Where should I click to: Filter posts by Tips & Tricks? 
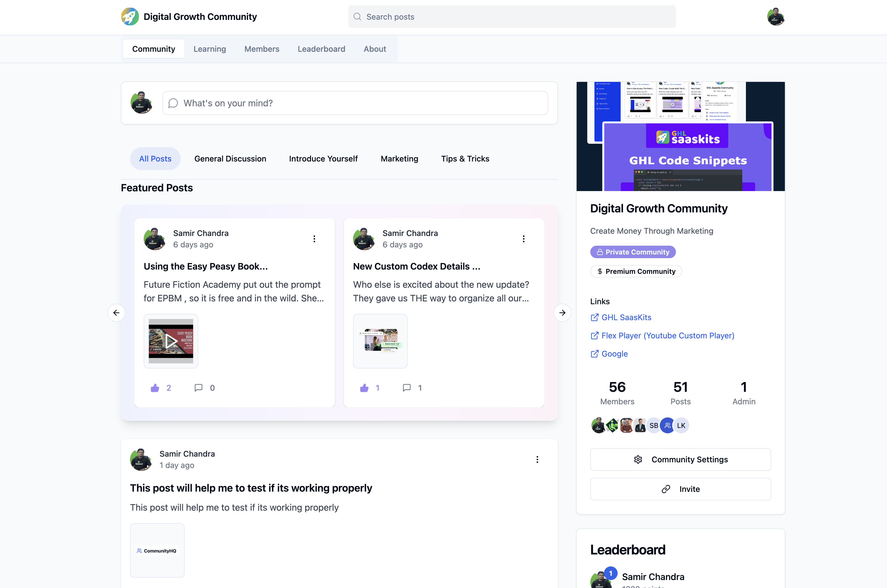465,159
